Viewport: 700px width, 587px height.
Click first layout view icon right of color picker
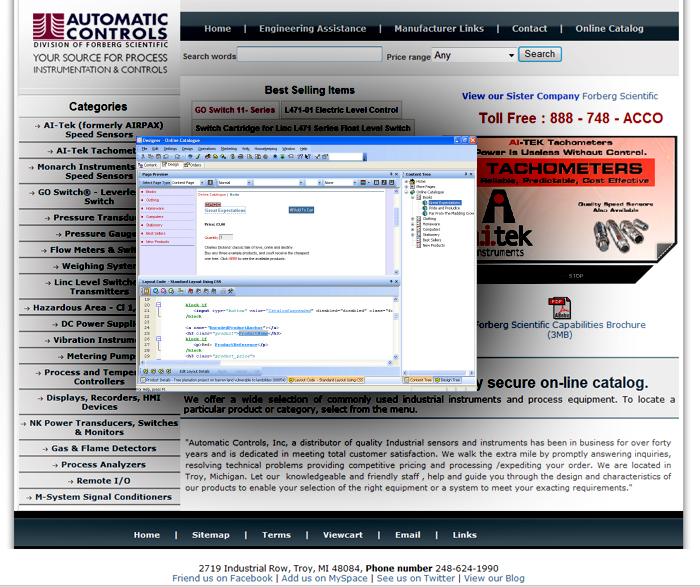[376, 183]
